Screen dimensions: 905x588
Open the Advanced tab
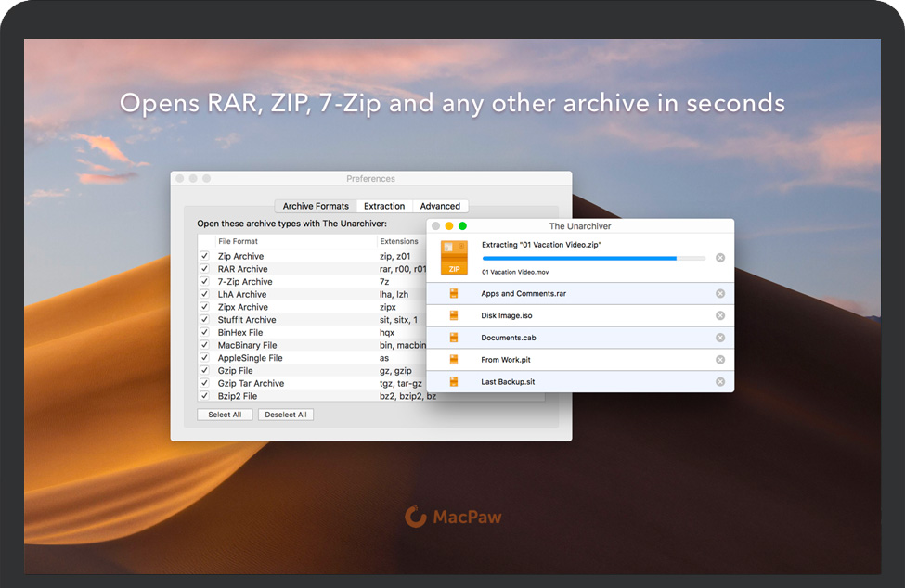point(440,206)
